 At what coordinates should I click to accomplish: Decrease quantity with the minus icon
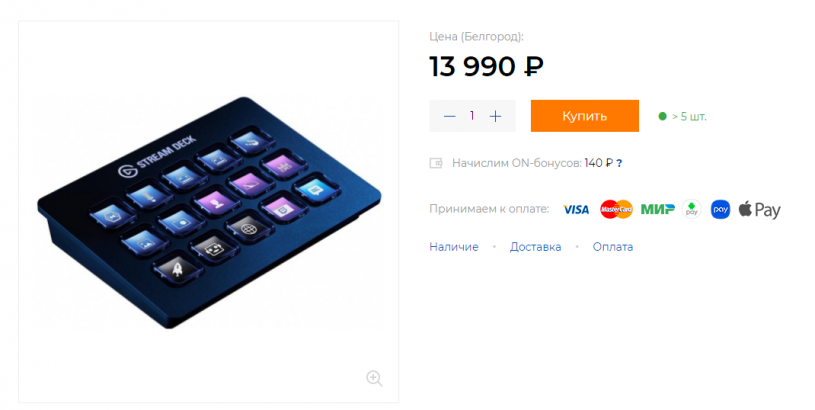450,116
